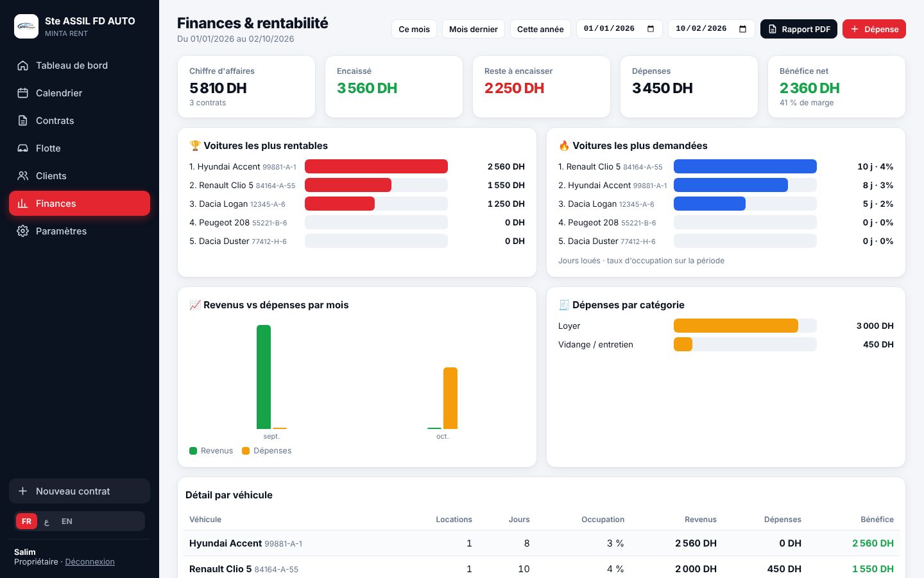924x578 pixels.
Task: Click the 450 DH expense in Renault row
Action: (x=784, y=569)
